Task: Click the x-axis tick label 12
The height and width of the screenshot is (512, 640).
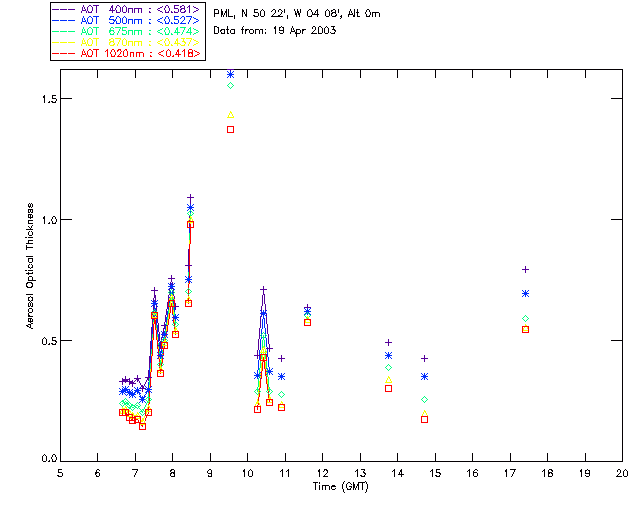Action: tap(322, 473)
